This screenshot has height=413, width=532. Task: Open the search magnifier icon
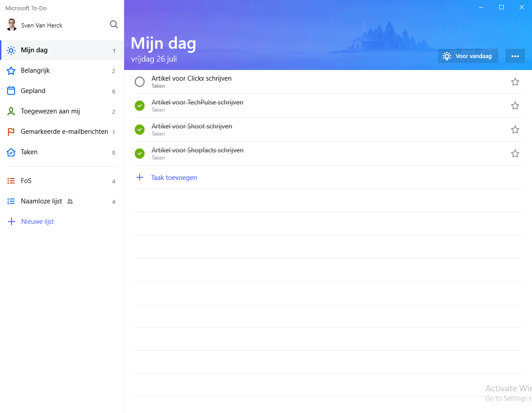point(114,25)
